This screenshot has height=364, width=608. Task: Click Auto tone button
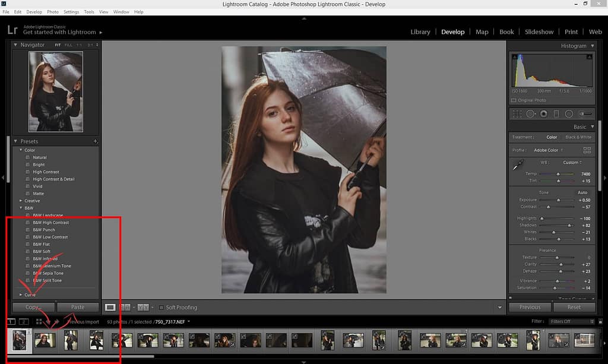(x=582, y=192)
